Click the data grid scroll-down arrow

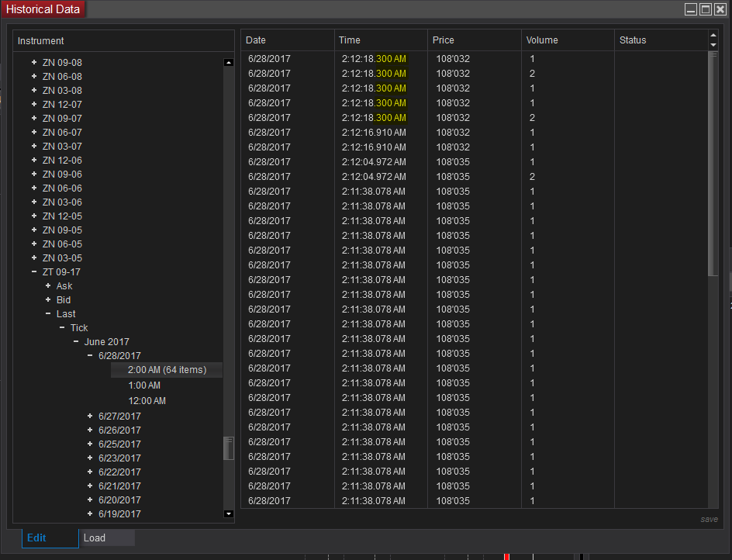point(713,45)
